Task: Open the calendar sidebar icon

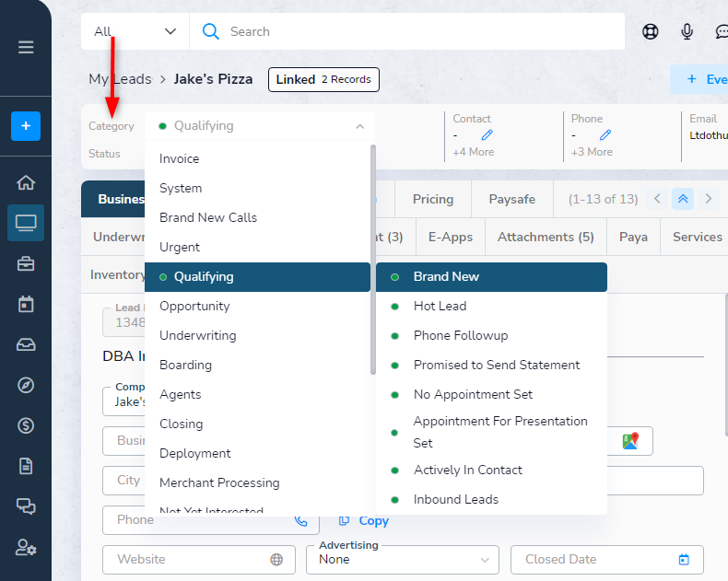Action: pos(26,304)
